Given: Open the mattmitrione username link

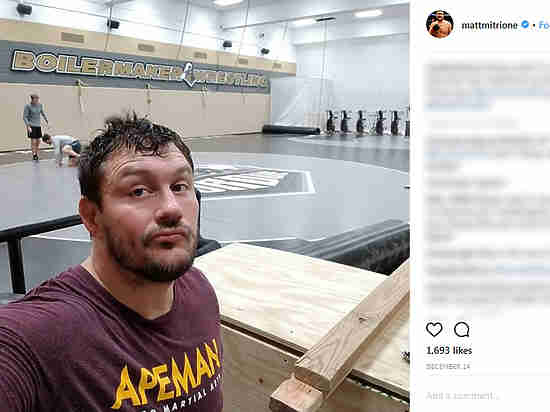Looking at the screenshot, I should 489,25.
